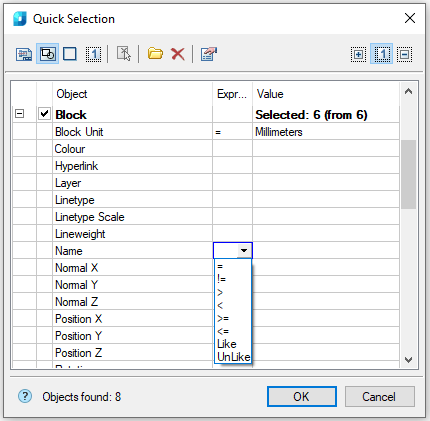Click the '=' expression in Block Unit row
The image size is (430, 421).
coord(232,132)
